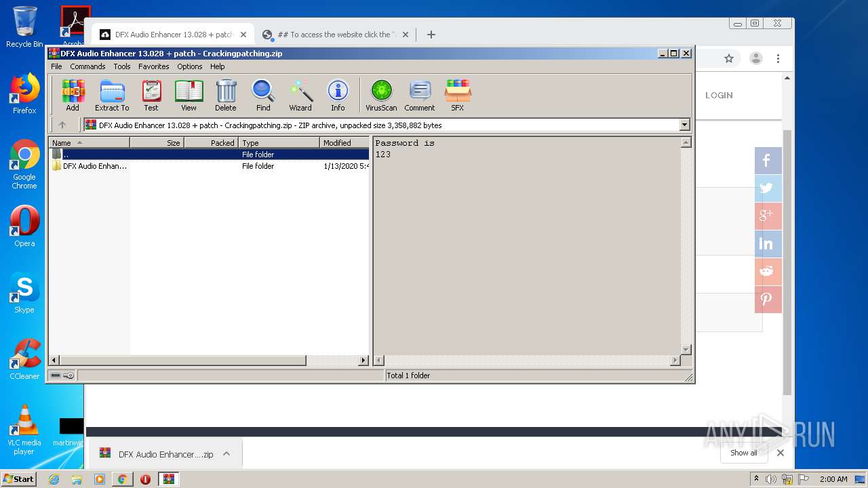Viewport: 868px width, 488px height.
Task: Open Recycle Bin desktop icon
Action: (x=24, y=27)
